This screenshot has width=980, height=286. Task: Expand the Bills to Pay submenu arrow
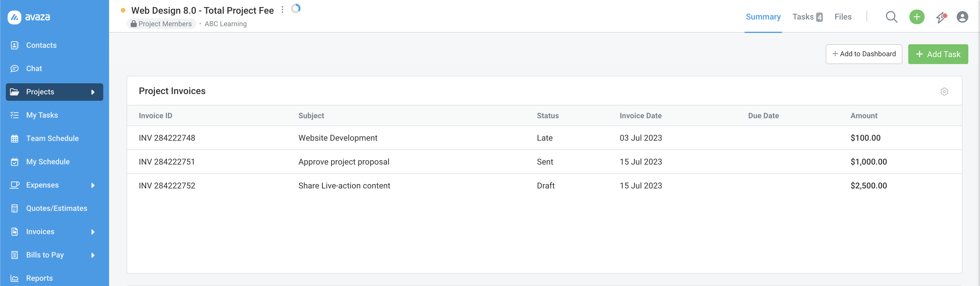[x=93, y=255]
